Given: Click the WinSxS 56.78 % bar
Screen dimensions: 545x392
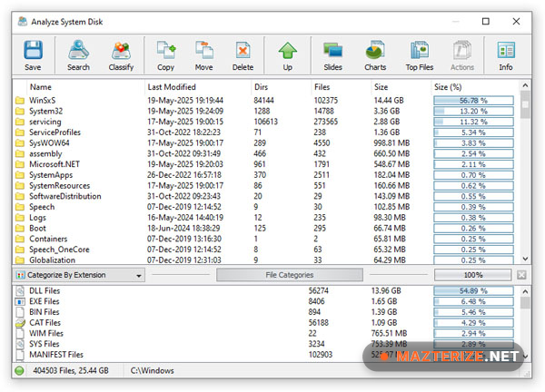Looking at the screenshot, I should 473,101.
